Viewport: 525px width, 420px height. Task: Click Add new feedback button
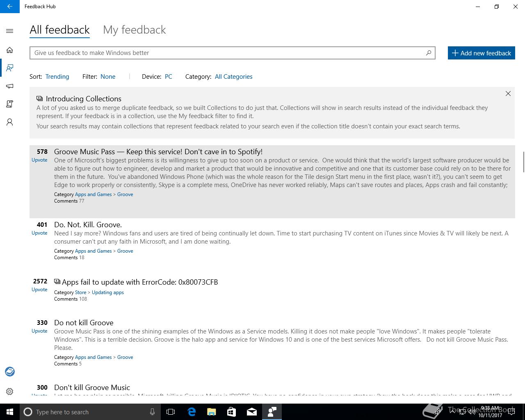coord(481,53)
